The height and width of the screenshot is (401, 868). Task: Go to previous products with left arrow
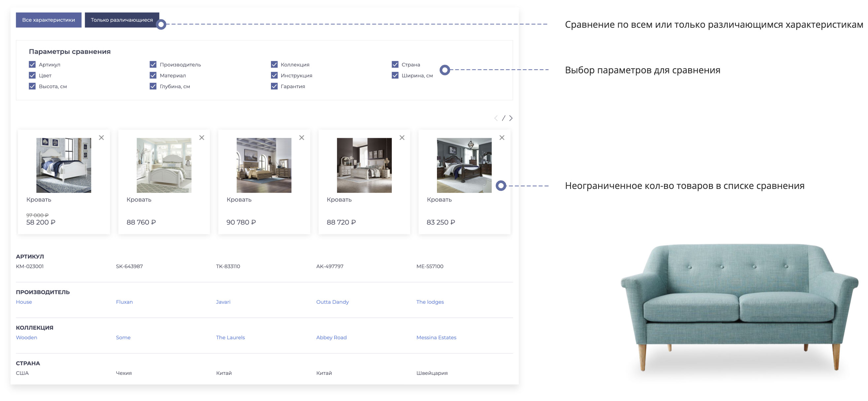[x=496, y=118]
